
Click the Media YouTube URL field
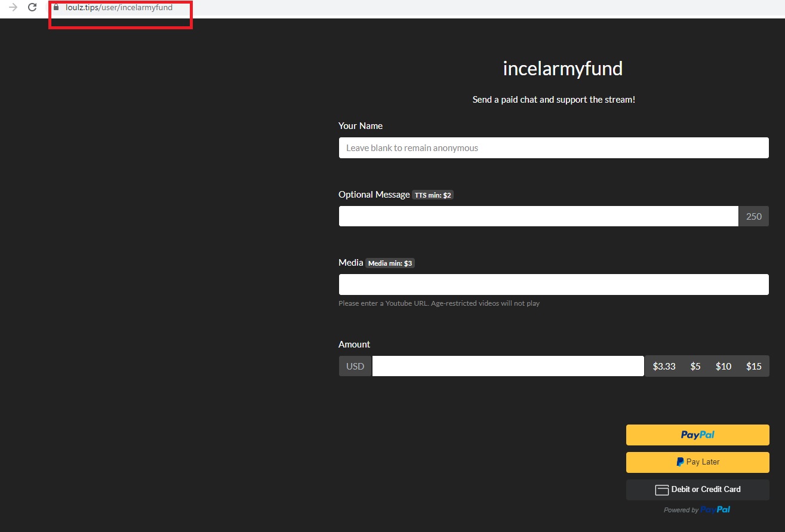point(553,284)
